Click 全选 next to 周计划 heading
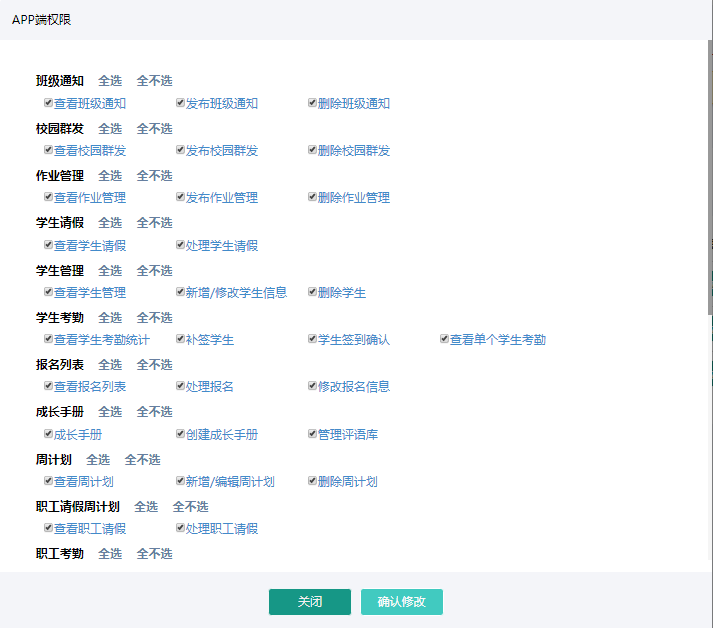Screen dimensions: 713x628 tap(98, 460)
